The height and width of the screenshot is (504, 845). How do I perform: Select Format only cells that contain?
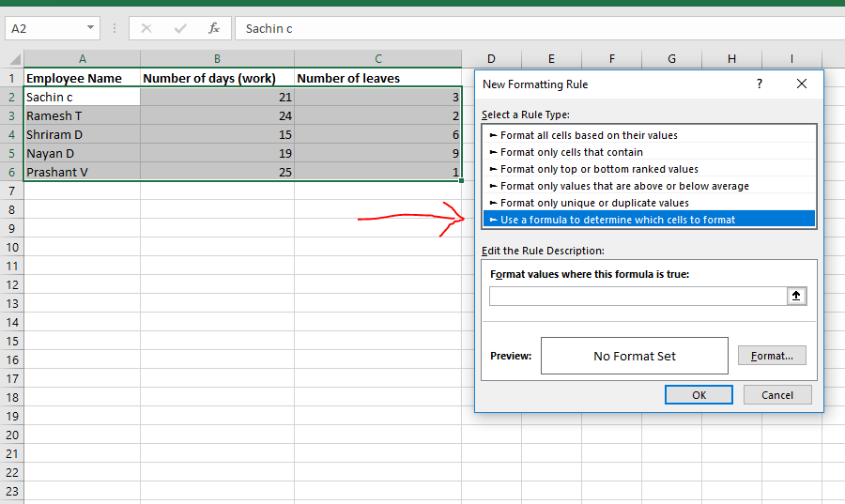click(x=650, y=152)
